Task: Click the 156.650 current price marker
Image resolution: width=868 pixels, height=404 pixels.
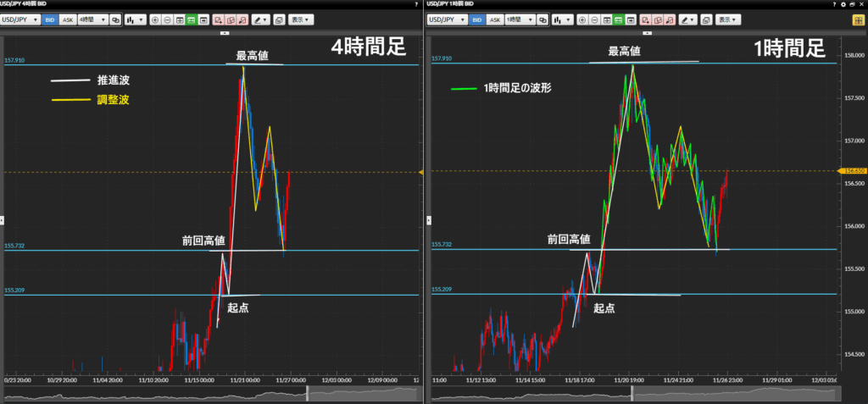Action: point(855,171)
